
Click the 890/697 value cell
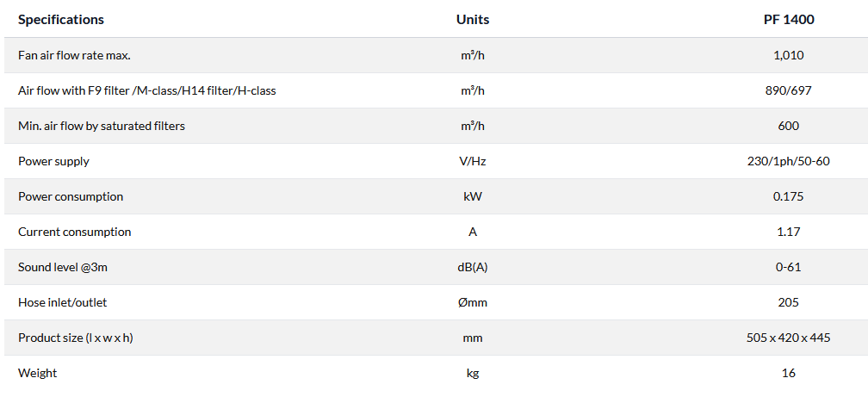tap(788, 90)
